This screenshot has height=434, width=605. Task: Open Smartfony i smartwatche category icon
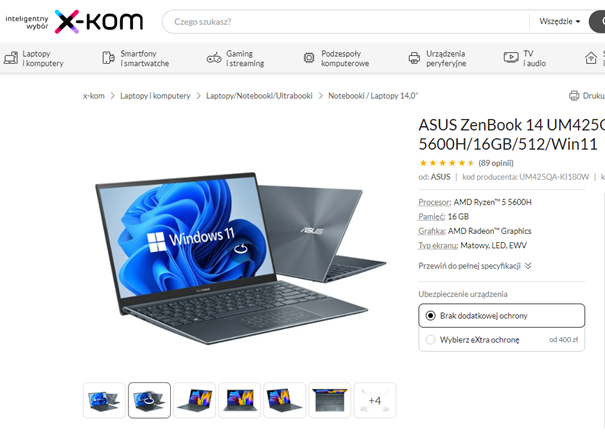(x=108, y=58)
